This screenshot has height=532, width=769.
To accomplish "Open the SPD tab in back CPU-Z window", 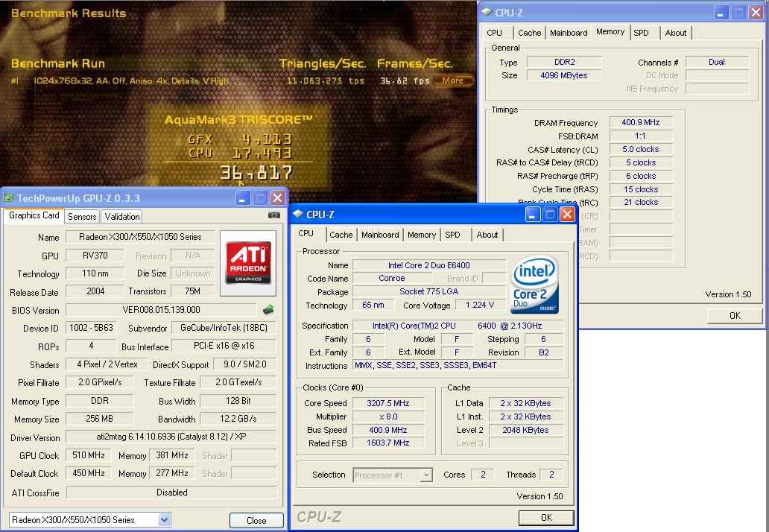I will 641,33.
